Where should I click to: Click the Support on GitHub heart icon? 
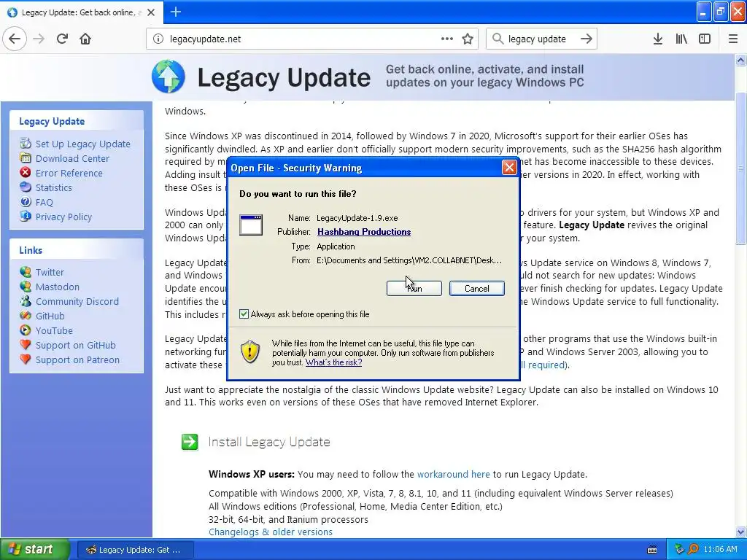click(x=26, y=345)
